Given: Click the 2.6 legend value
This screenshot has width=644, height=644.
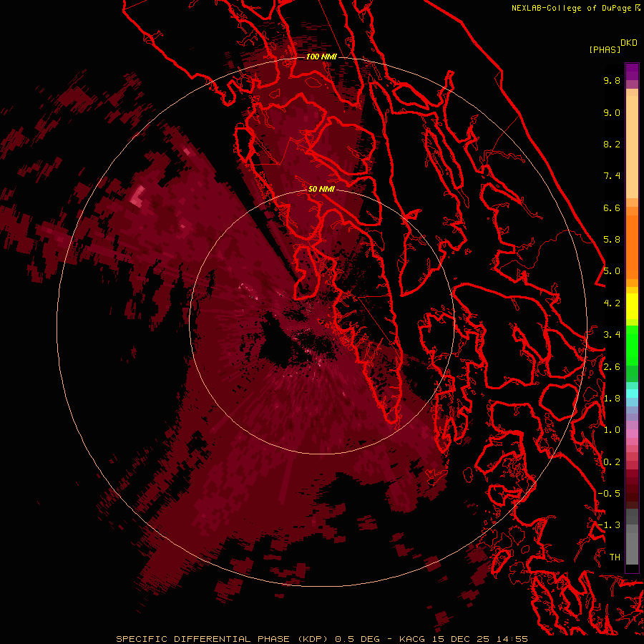Looking at the screenshot, I should click(612, 367).
